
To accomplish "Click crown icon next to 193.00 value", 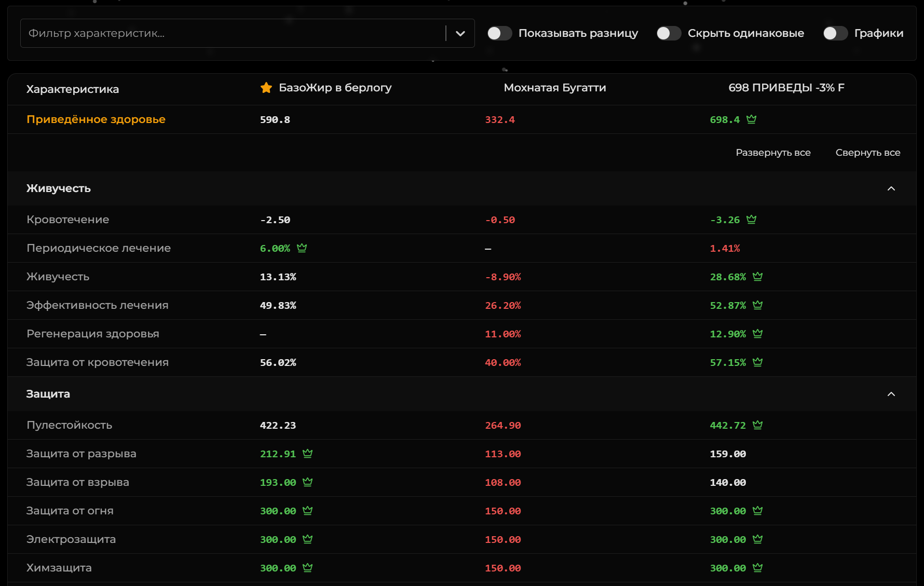I will point(307,482).
